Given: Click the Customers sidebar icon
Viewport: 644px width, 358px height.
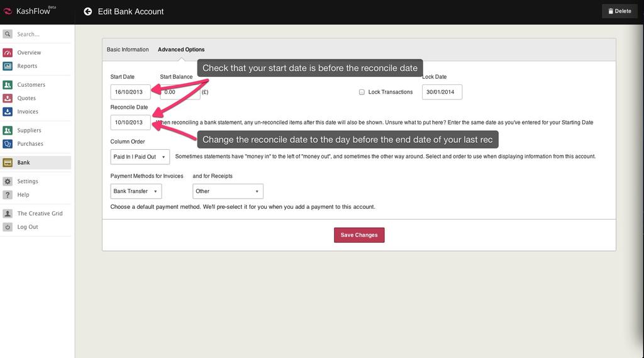Looking at the screenshot, I should click(8, 84).
